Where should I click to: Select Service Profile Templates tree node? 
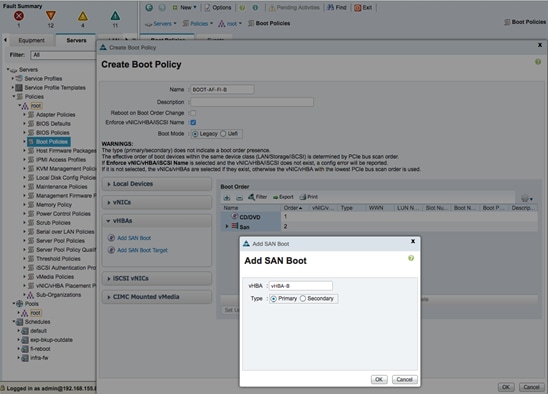point(55,87)
